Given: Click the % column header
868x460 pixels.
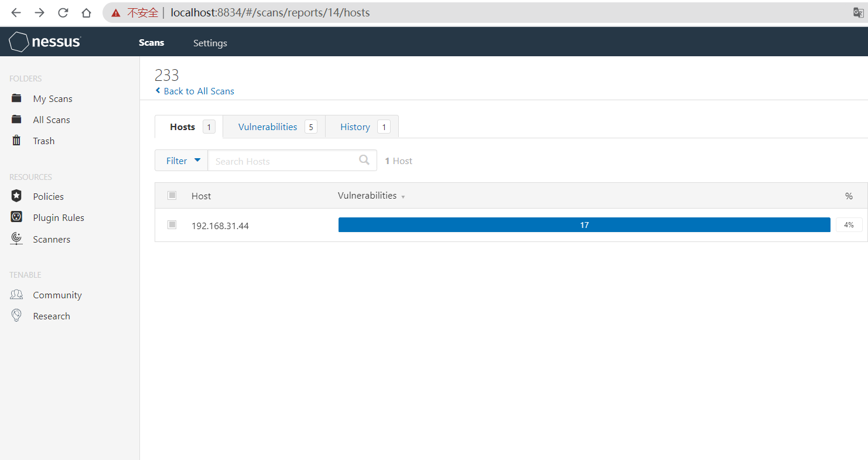Looking at the screenshot, I should pos(849,196).
